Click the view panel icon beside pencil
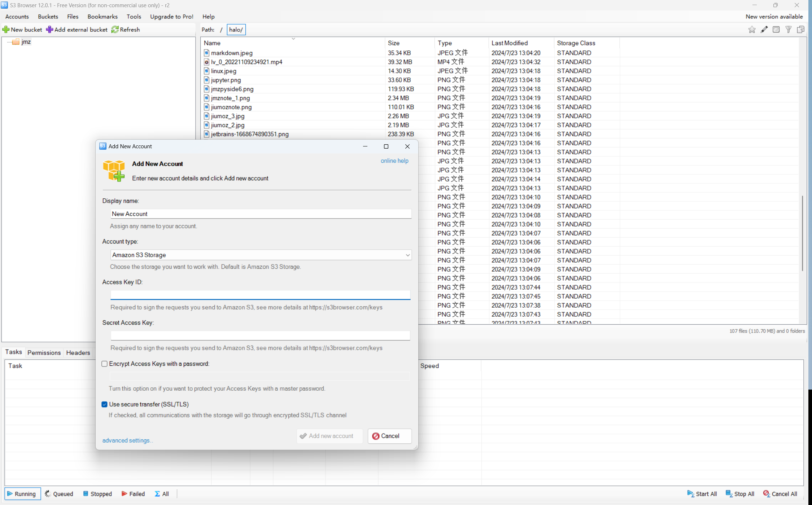 (776, 30)
